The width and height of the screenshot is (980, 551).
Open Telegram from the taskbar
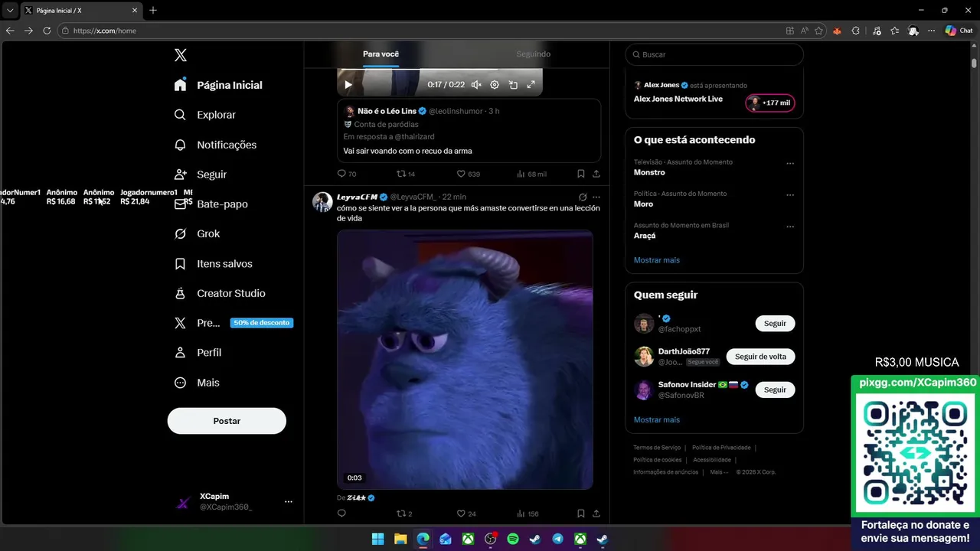tap(558, 539)
